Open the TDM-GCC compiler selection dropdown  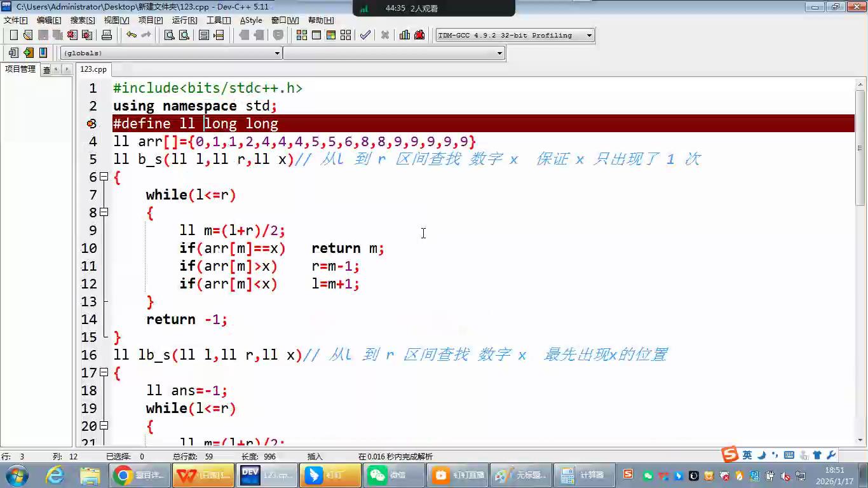coord(589,36)
